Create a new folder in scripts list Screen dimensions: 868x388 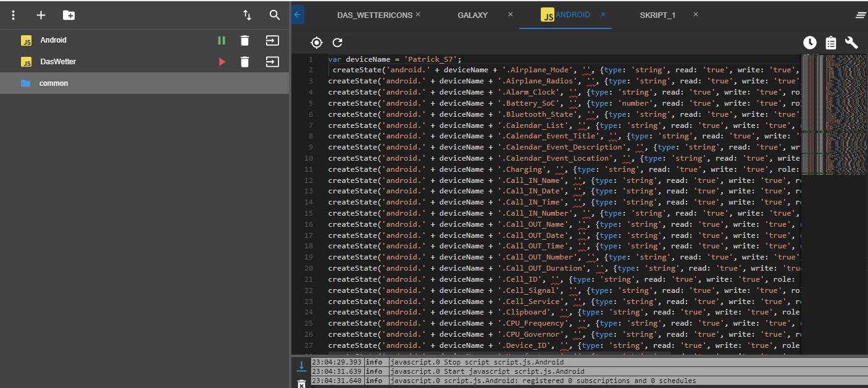69,15
